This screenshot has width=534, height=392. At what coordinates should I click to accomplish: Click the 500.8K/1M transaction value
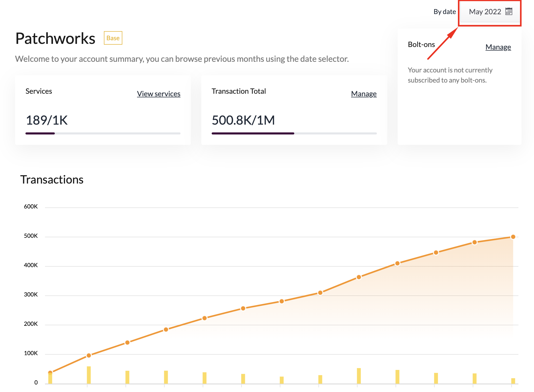pos(243,120)
